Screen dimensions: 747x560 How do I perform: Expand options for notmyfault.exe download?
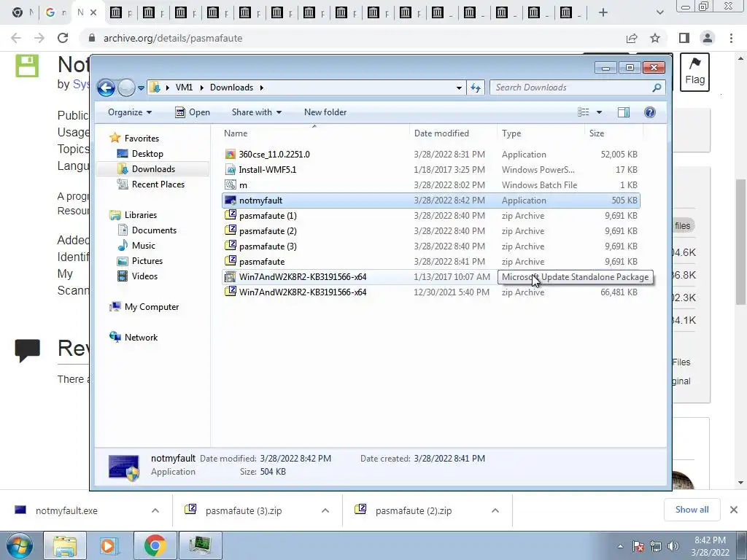point(155,510)
